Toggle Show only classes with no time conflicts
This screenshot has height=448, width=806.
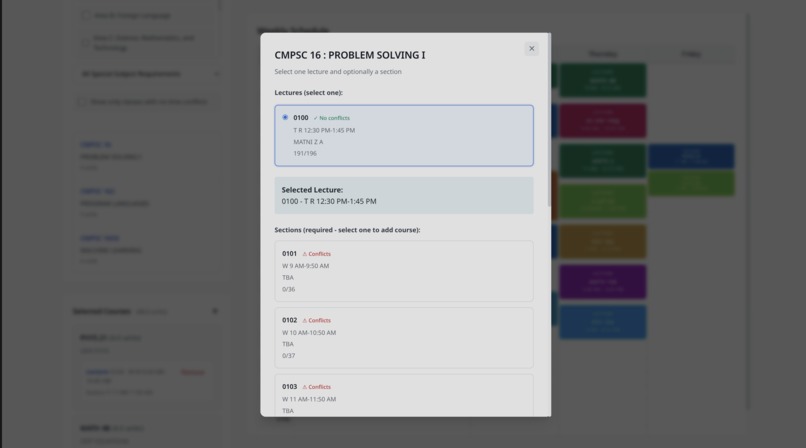[82, 102]
